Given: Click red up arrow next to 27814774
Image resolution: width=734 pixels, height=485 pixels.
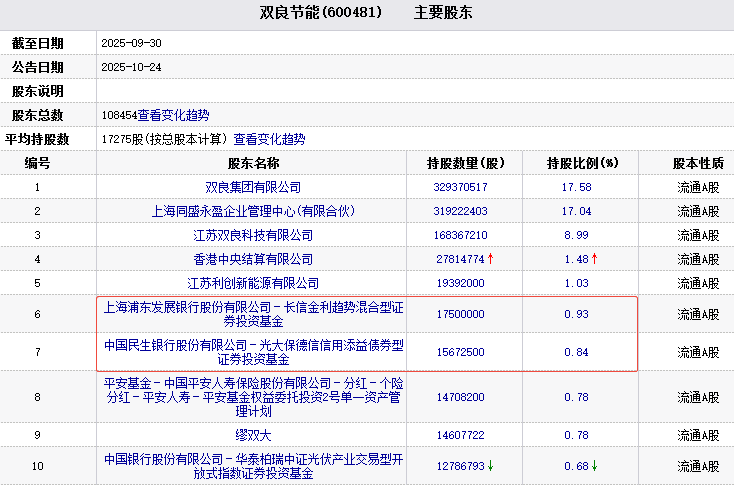Looking at the screenshot, I should tap(491, 259).
